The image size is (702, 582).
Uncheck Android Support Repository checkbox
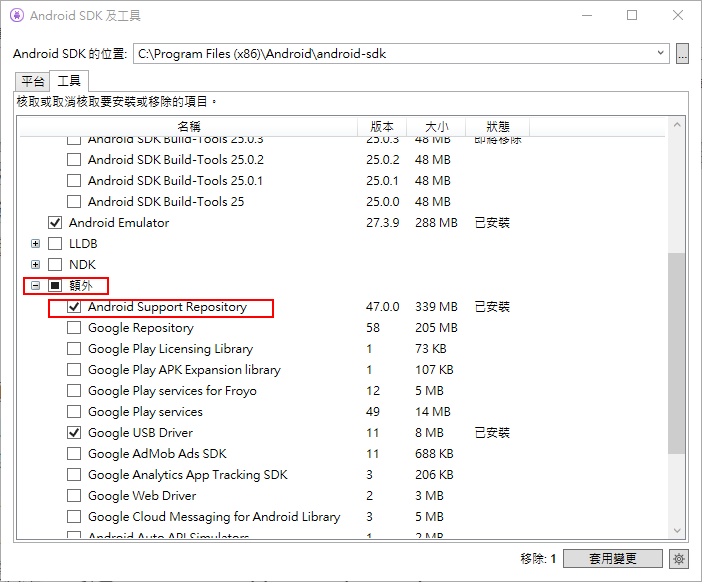point(74,307)
